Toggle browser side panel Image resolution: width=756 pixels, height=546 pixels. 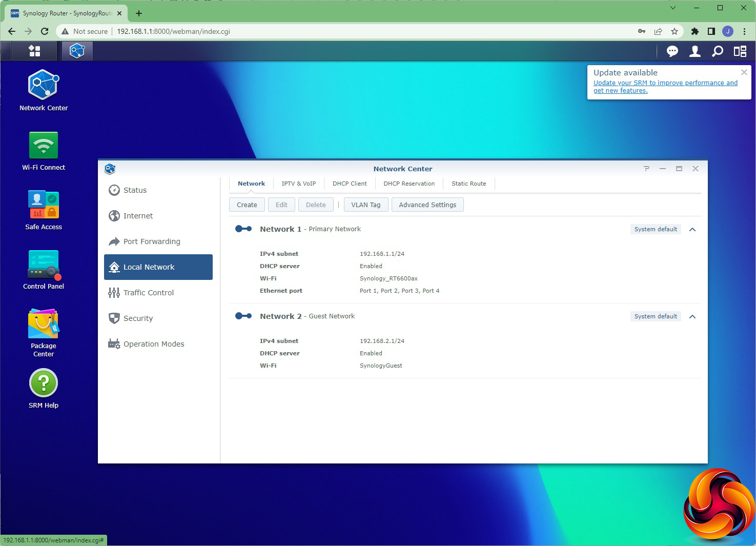pos(711,31)
